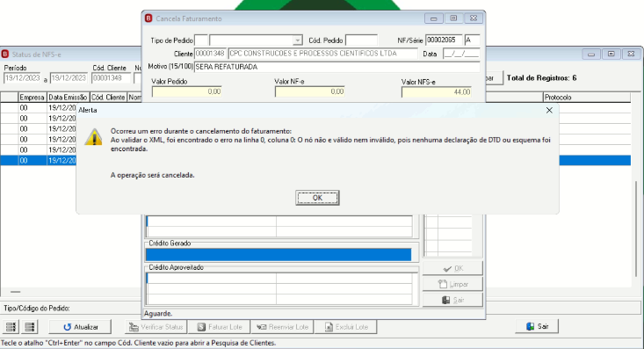Click the Aguarde status text
Image resolution: width=644 pixels, height=349 pixels.
click(158, 314)
